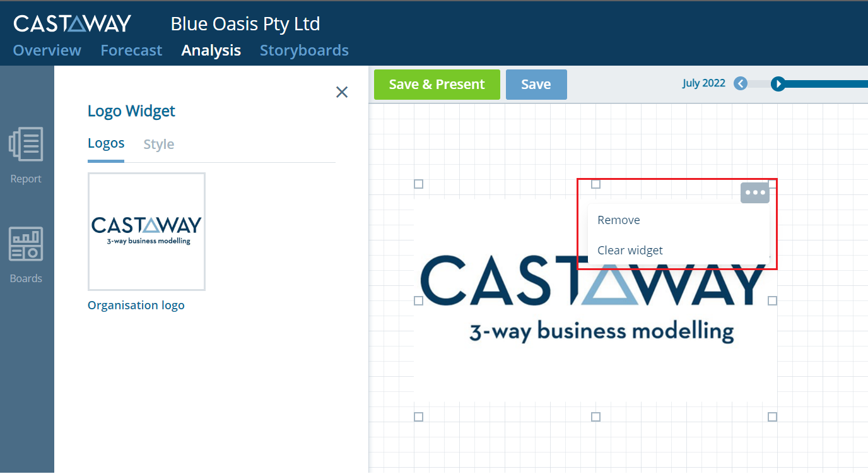Click the July 2022 date label

(704, 83)
